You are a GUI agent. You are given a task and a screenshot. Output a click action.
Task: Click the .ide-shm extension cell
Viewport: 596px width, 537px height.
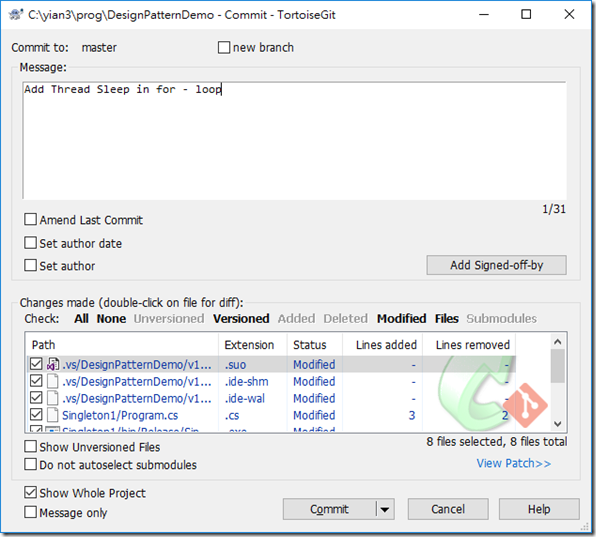tap(246, 381)
